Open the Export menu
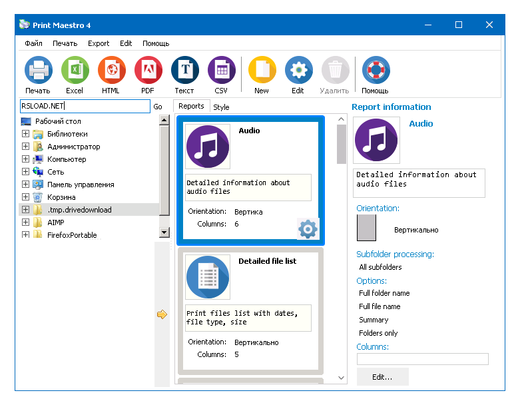The width and height of the screenshot is (532, 409). coord(99,43)
